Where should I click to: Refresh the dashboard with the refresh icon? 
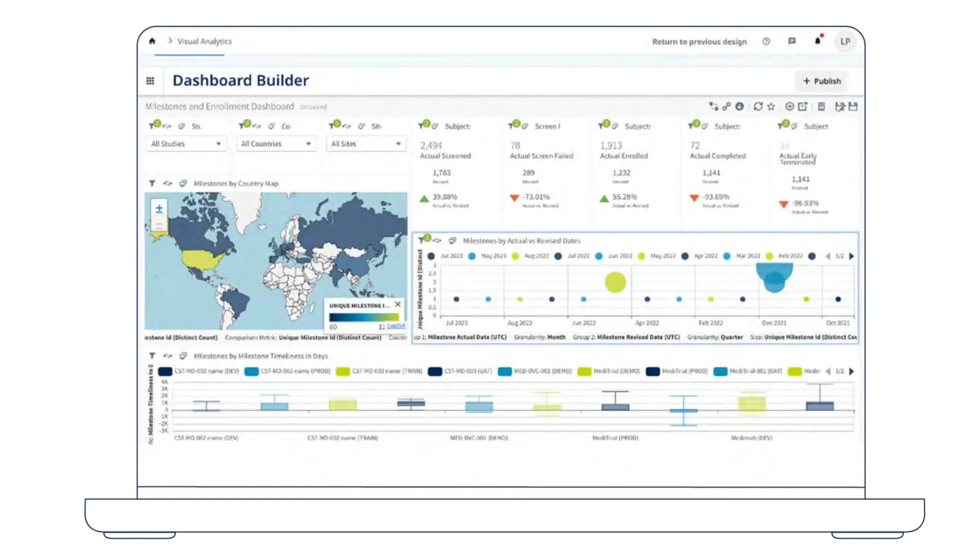point(758,107)
